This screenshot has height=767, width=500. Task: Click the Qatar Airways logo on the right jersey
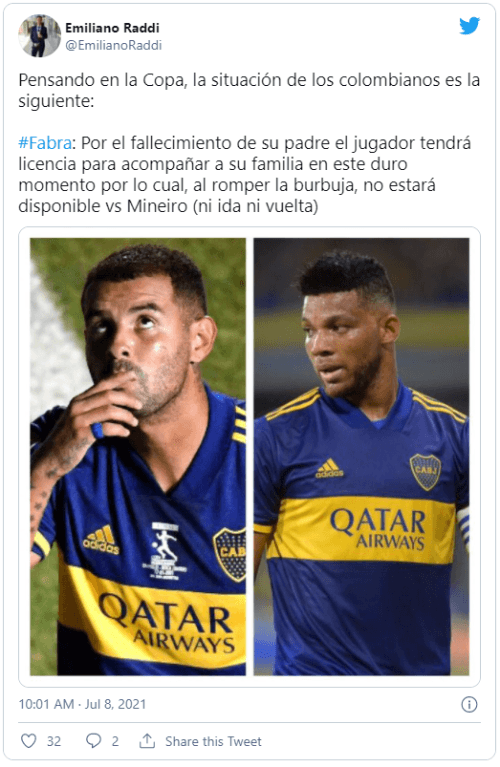(378, 529)
